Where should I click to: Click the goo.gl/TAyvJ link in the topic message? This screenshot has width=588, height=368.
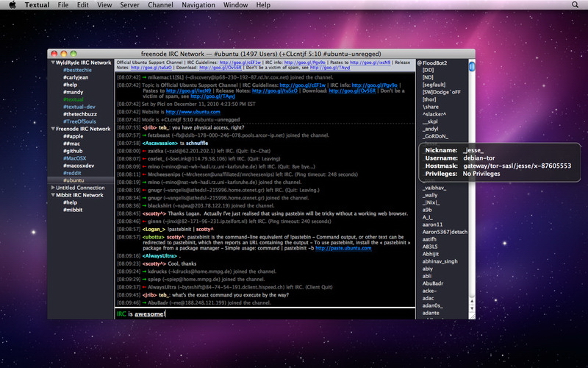point(212,96)
